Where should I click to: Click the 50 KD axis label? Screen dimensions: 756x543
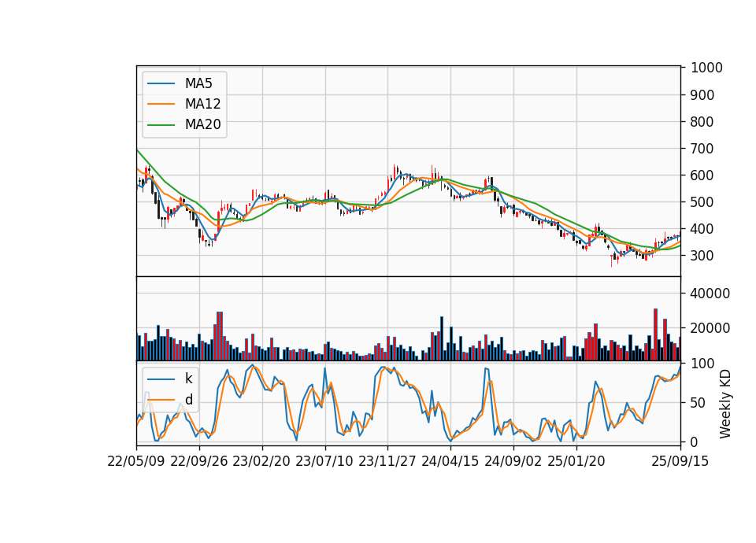coord(699,402)
